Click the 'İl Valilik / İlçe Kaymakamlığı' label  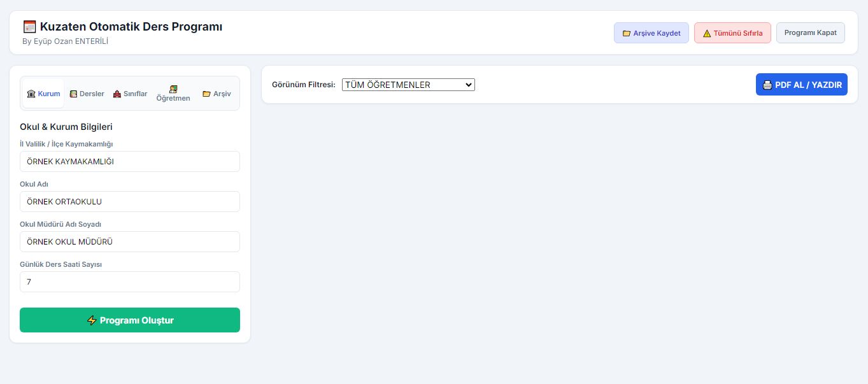66,144
